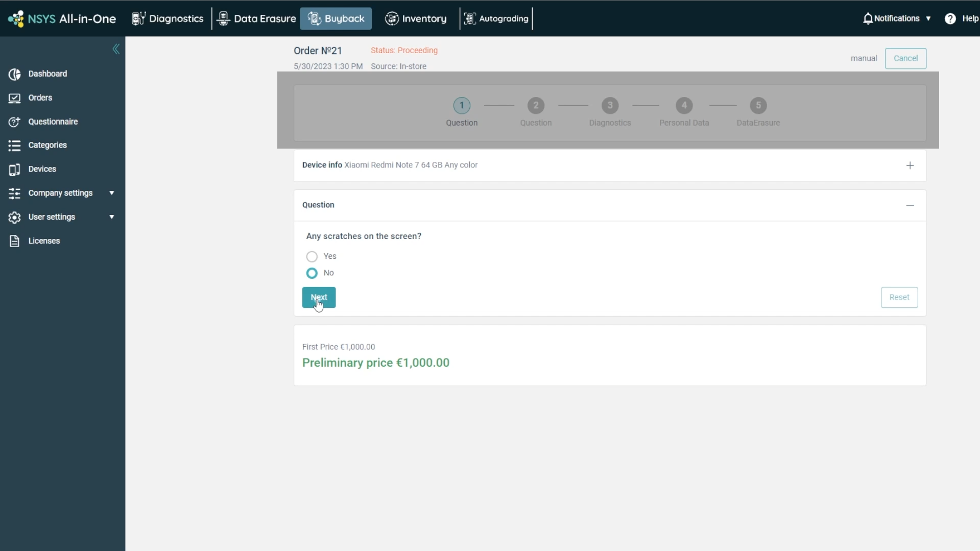Click 'Status: Proceeding' text
The height and width of the screenshot is (551, 980).
[404, 50]
